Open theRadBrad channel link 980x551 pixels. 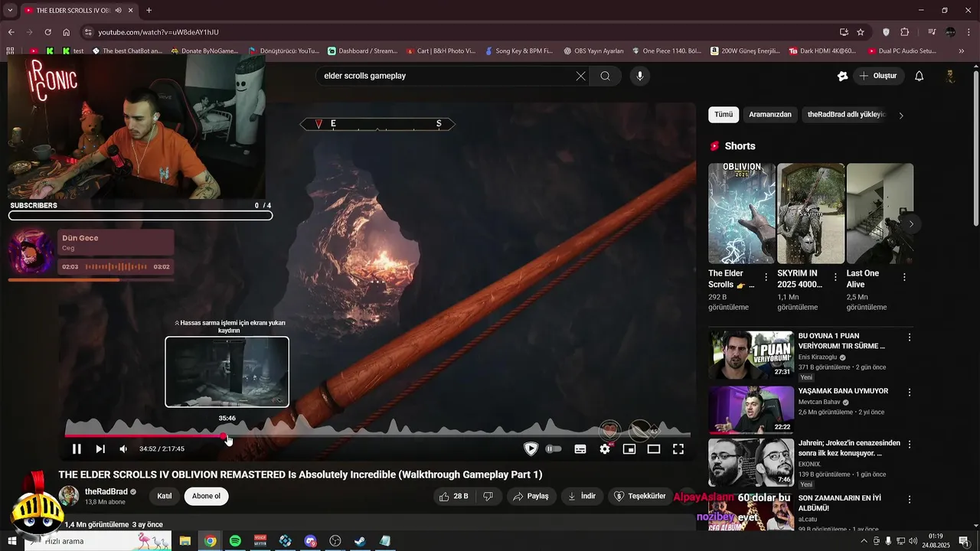(x=106, y=491)
